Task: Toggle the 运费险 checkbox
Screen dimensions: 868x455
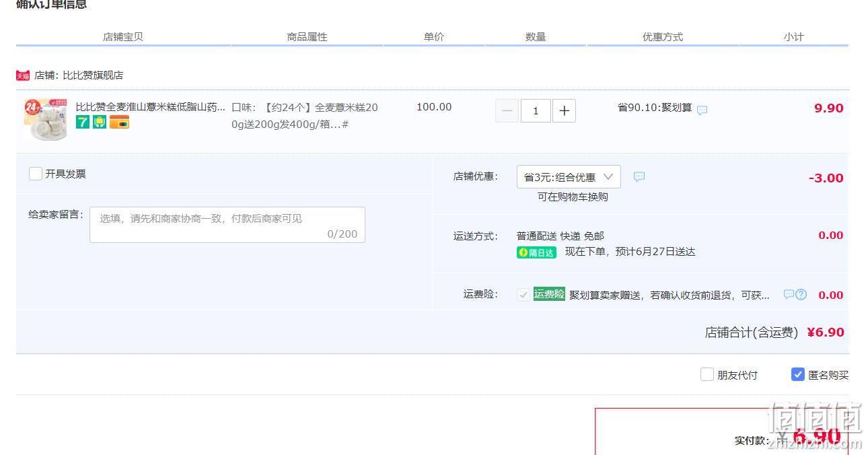Action: coord(523,295)
